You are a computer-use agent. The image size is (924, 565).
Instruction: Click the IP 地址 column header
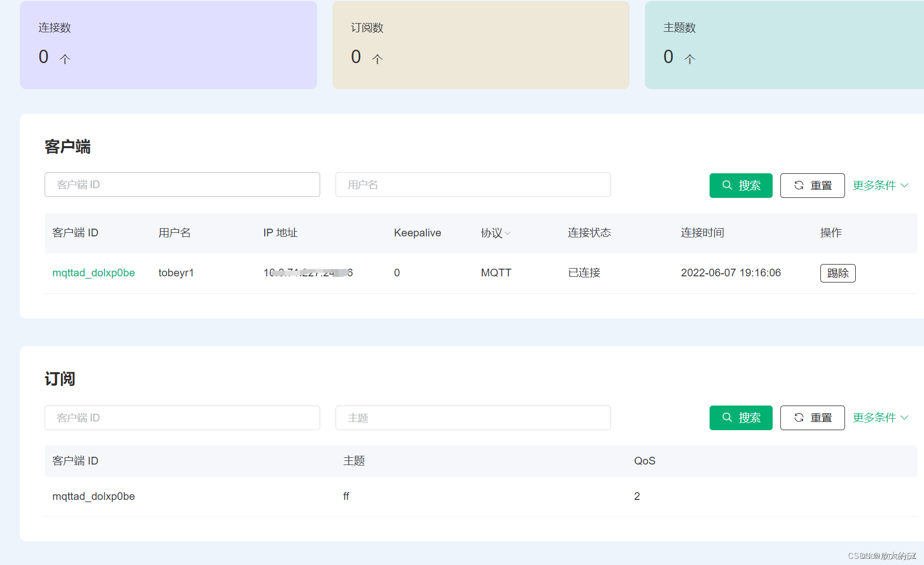281,233
